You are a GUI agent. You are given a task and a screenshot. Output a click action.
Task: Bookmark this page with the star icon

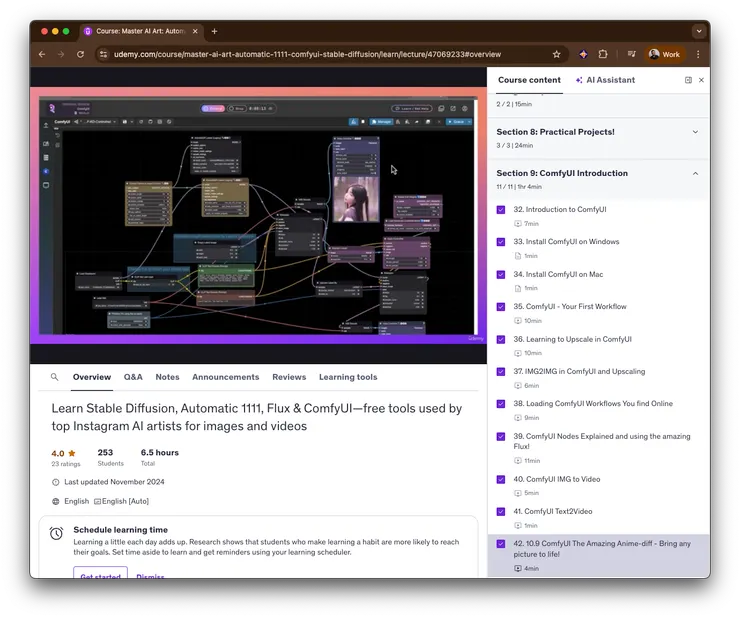556,54
